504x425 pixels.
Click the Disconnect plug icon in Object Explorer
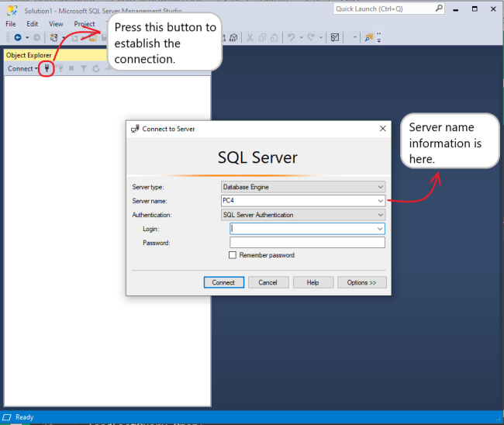click(60, 68)
